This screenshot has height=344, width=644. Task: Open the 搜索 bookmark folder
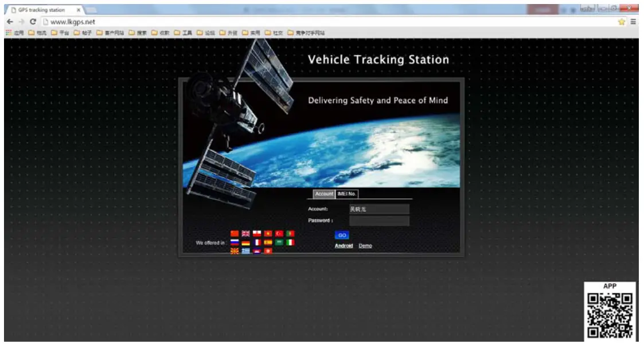pos(138,33)
